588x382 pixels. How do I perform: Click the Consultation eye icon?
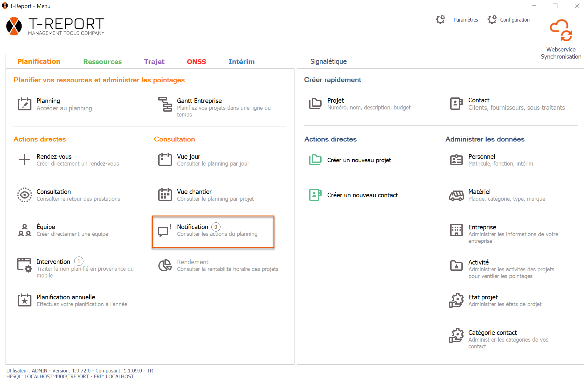point(25,195)
